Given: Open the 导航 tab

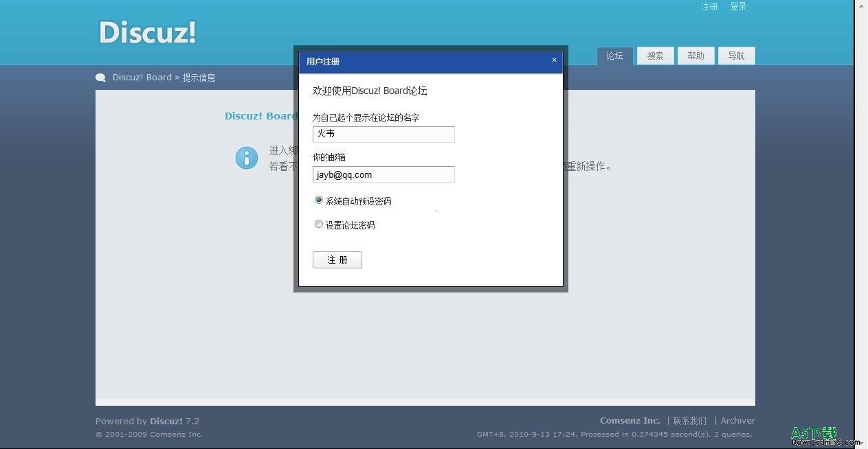Looking at the screenshot, I should (736, 56).
